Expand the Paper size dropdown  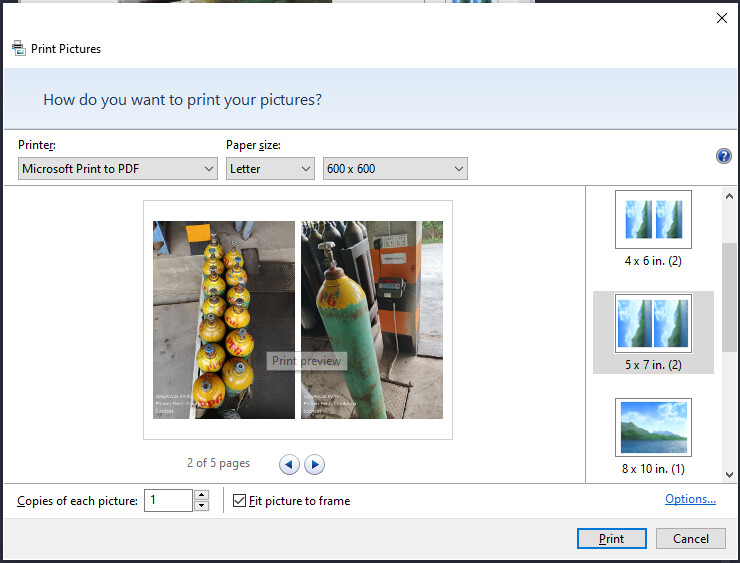pos(270,169)
